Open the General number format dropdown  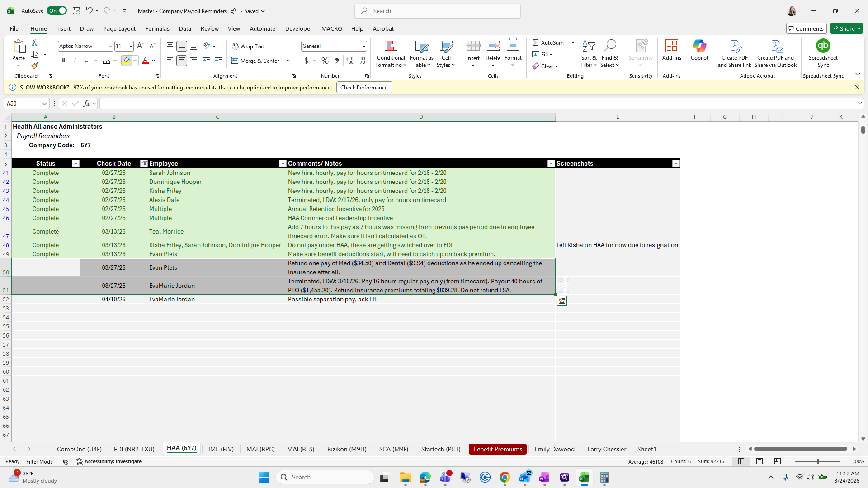tap(363, 46)
